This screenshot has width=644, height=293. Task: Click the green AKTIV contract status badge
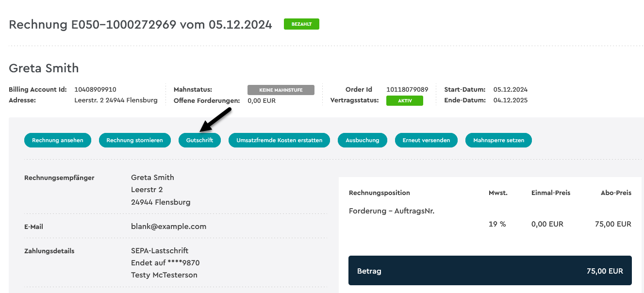tap(405, 100)
